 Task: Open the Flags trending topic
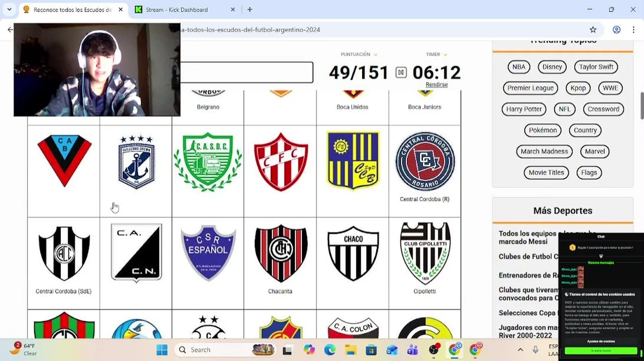[x=589, y=172]
